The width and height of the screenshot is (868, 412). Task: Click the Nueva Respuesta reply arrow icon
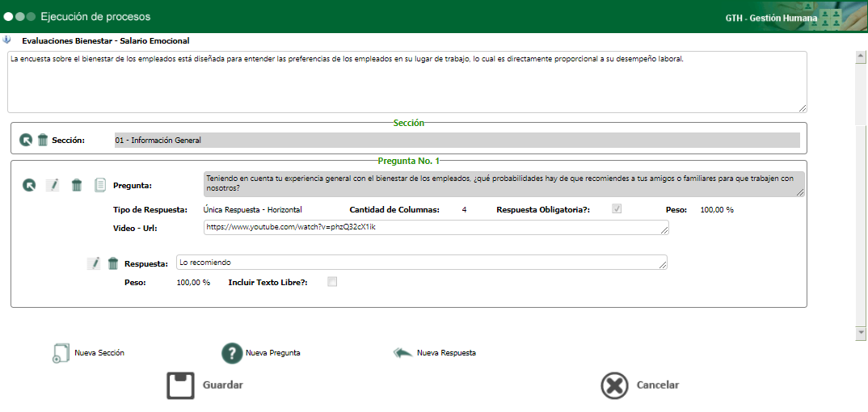click(x=403, y=353)
